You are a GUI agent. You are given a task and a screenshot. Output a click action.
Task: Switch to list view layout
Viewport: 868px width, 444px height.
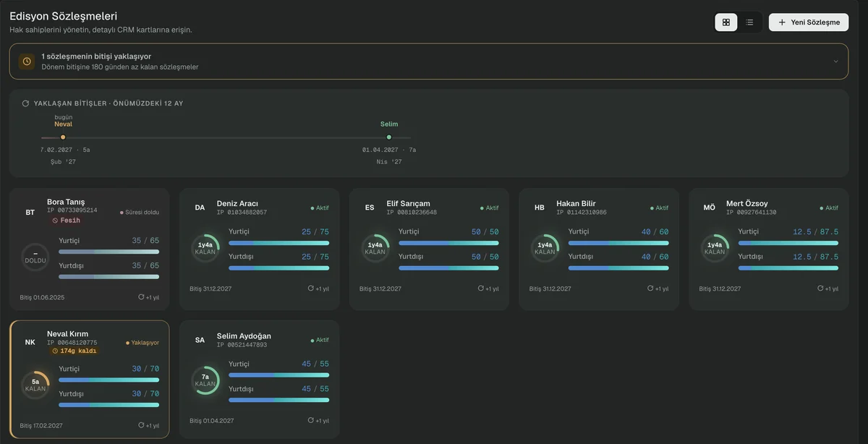coord(749,22)
